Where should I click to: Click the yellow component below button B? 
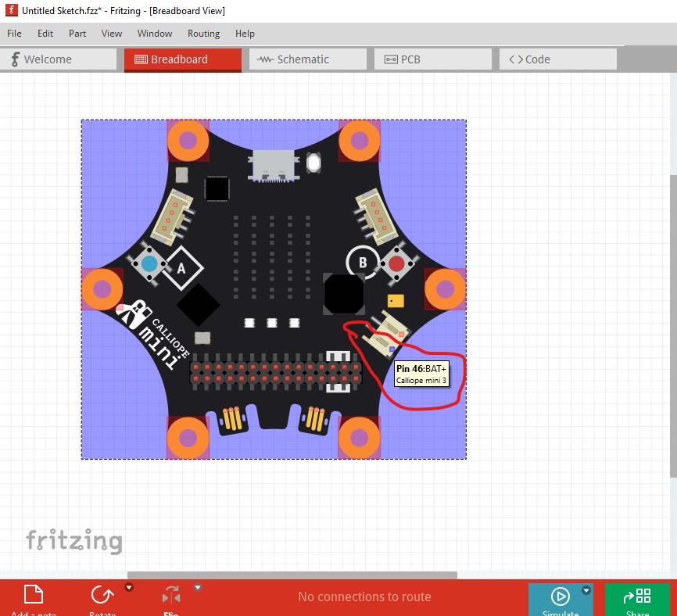pos(396,300)
